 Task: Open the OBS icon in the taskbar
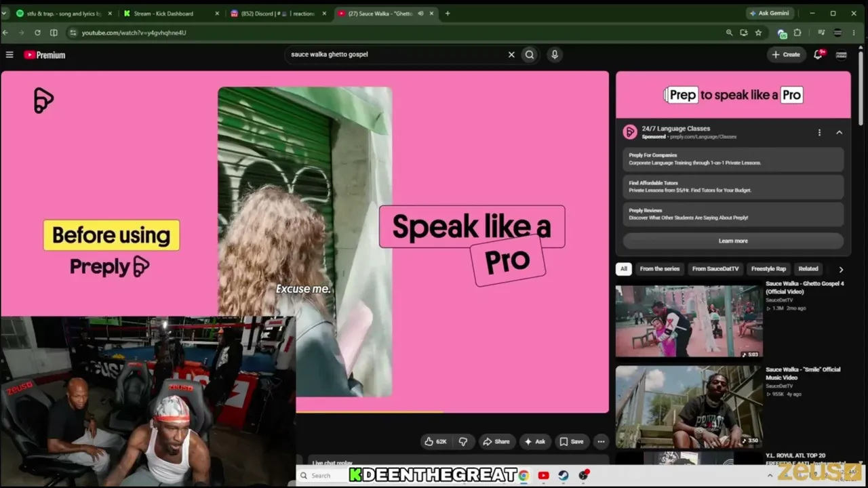(x=583, y=476)
